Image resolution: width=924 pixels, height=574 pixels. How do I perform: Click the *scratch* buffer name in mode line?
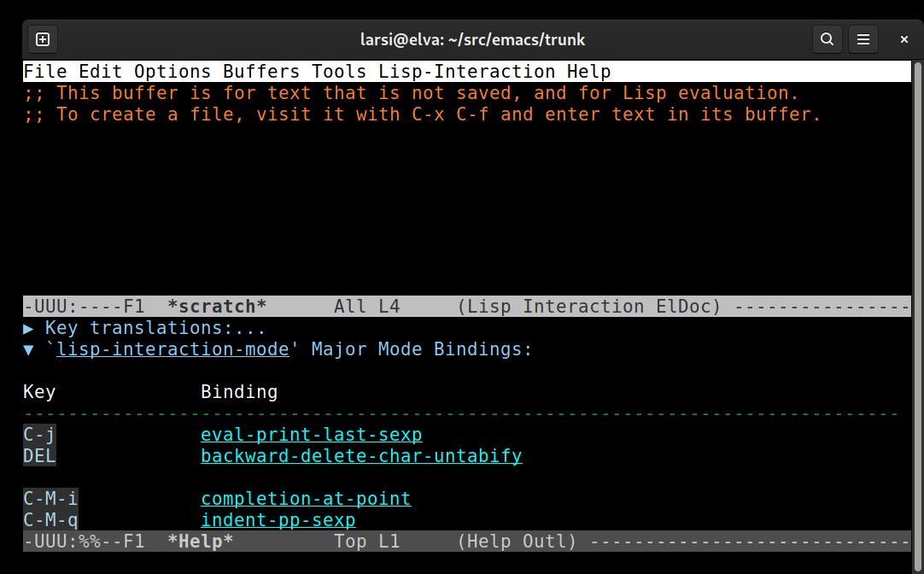217,307
